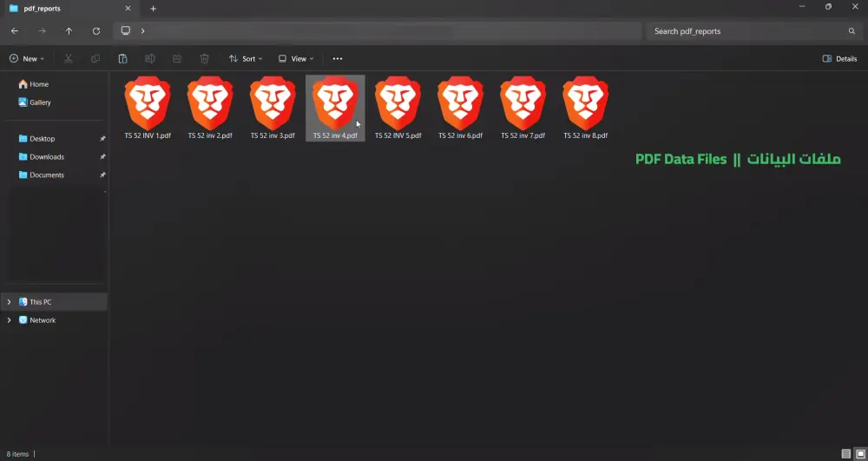The image size is (868, 461).
Task: Select file TS 52 inv 3.pdf
Action: coord(273,108)
